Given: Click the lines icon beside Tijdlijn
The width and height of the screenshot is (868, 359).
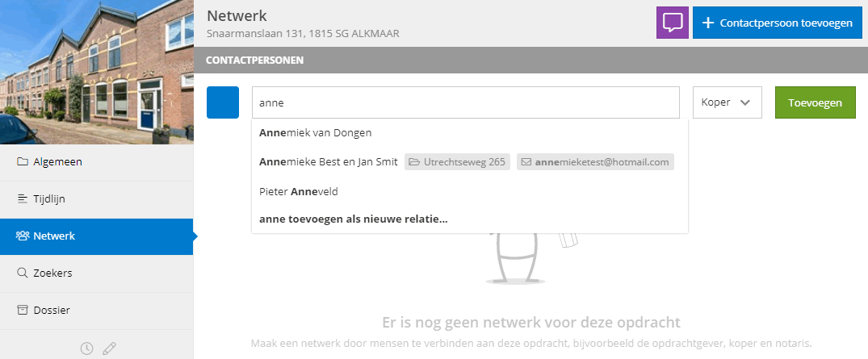Looking at the screenshot, I should [x=22, y=198].
